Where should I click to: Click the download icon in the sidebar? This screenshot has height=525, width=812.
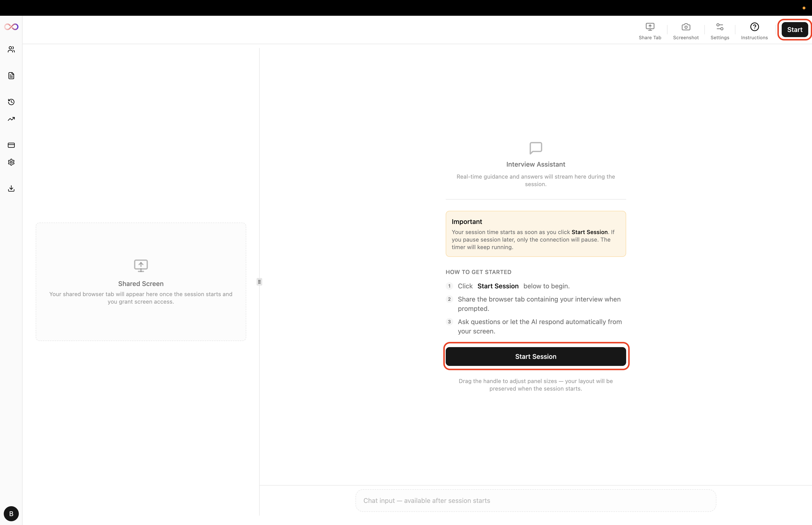(x=11, y=188)
